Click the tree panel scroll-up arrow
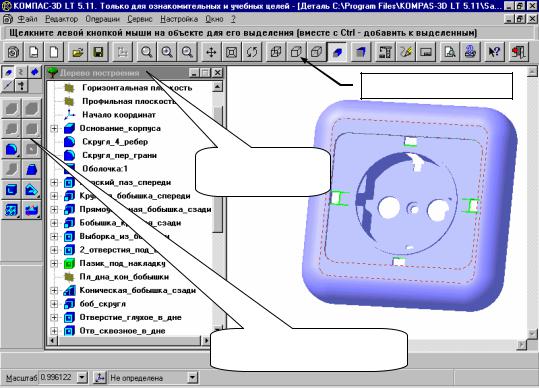This screenshot has height=388, width=539. (x=217, y=87)
